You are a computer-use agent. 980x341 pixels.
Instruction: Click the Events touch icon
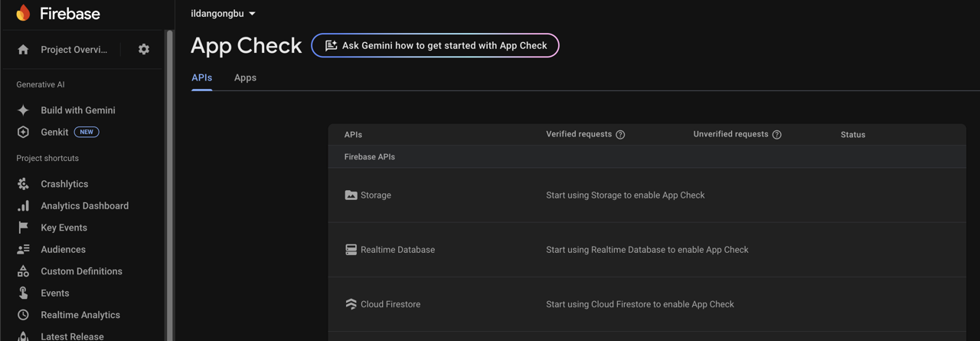(23, 293)
